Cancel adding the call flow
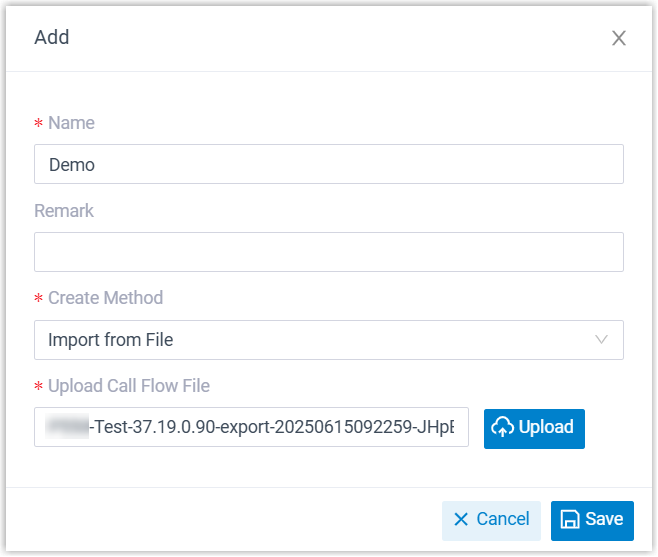The image size is (658, 557). point(491,520)
